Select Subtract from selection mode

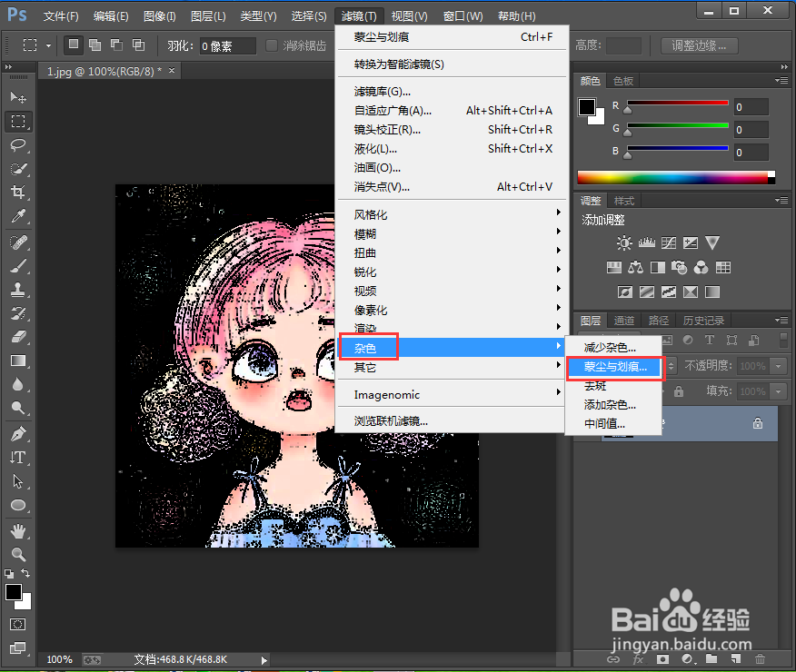(116, 45)
